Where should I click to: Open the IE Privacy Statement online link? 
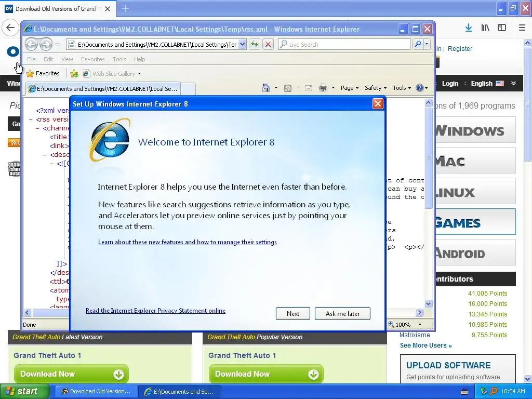coord(155,311)
